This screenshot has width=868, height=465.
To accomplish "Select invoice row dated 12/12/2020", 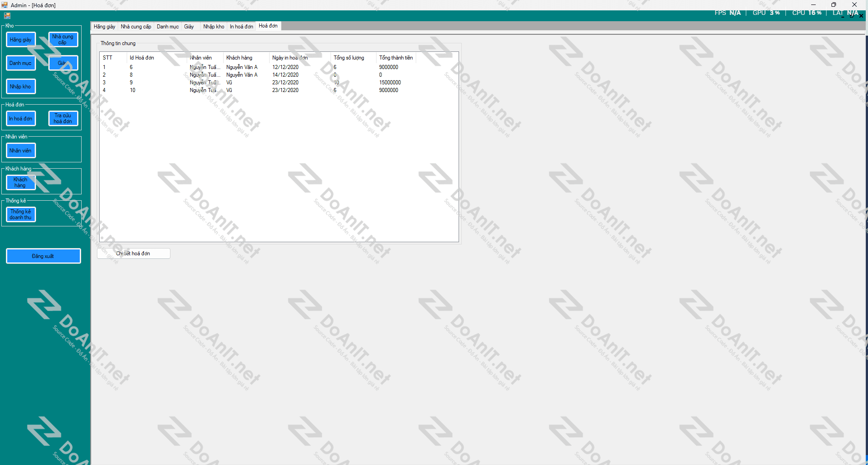I will pos(258,67).
